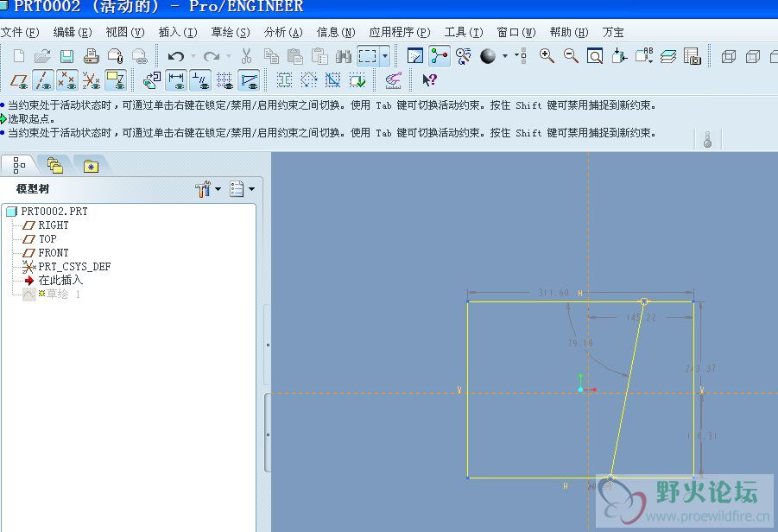Viewport: 778px width, 532px height.
Task: Open the View Manager icon with camera
Action: click(x=693, y=55)
